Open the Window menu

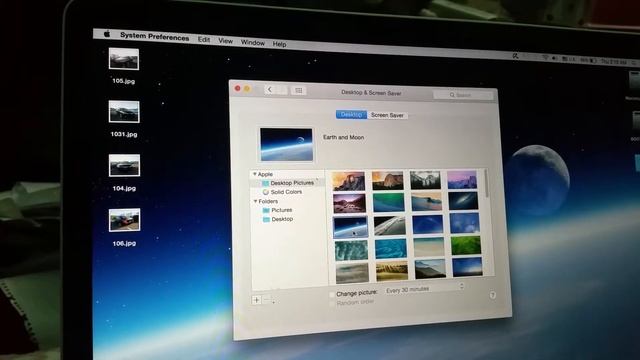click(253, 42)
